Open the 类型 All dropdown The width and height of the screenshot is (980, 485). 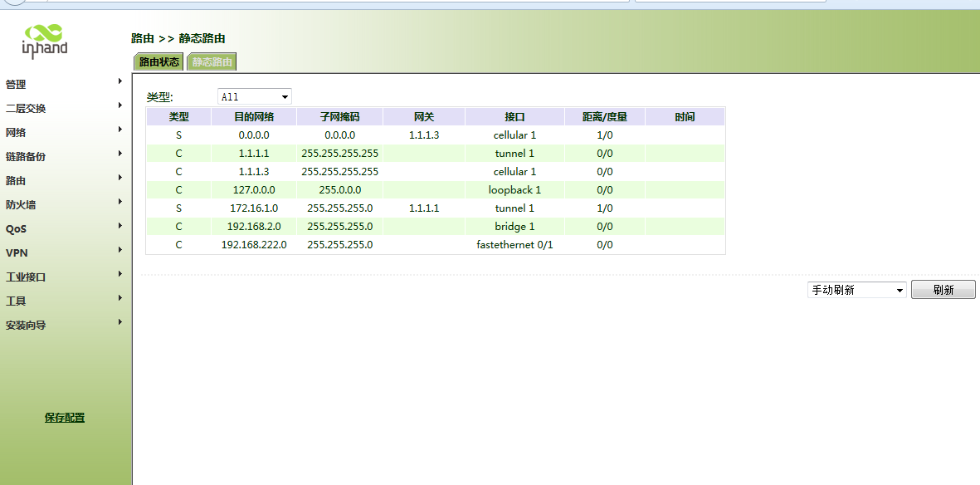[x=254, y=97]
